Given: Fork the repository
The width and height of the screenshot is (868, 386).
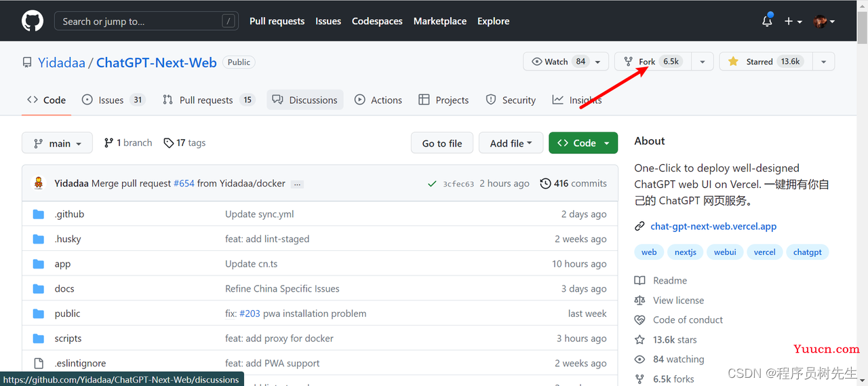Looking at the screenshot, I should click(x=653, y=62).
